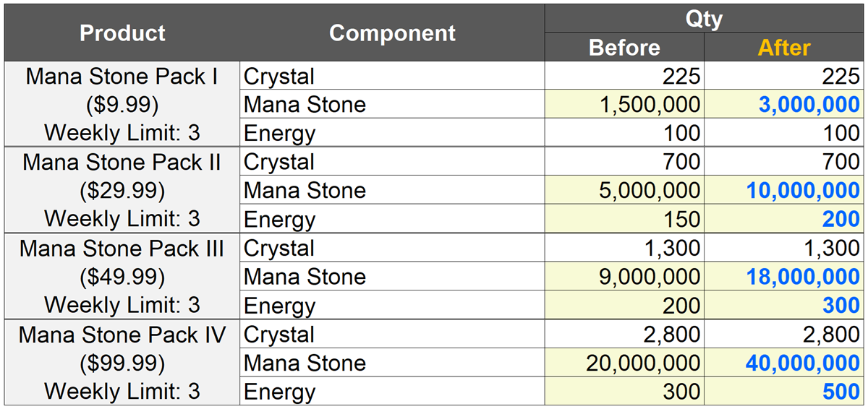
Task: Select the 18,000,000 After value cell
Action: pos(784,276)
